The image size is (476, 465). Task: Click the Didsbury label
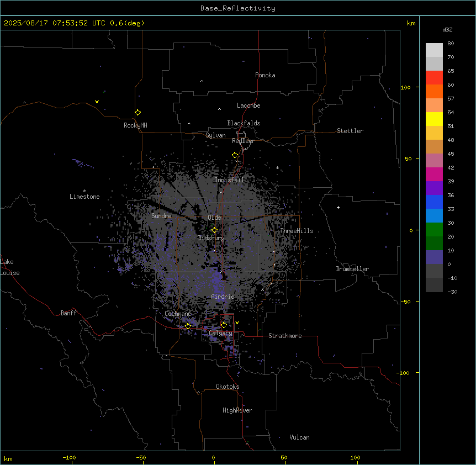(211, 238)
